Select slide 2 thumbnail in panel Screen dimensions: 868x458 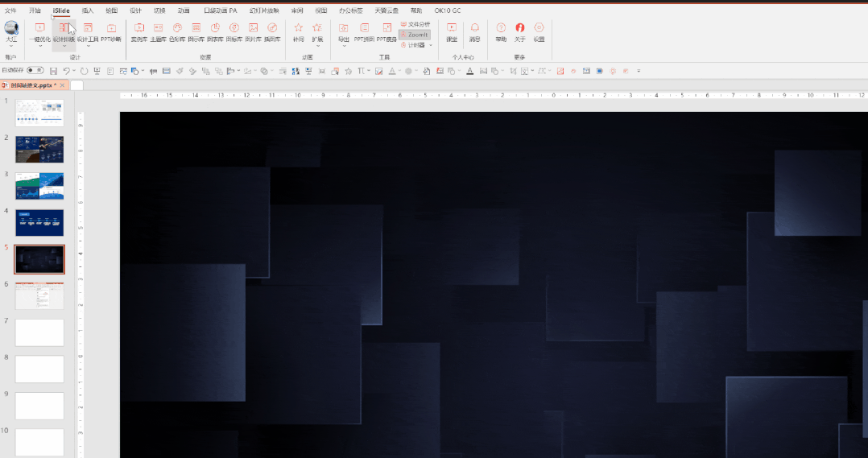point(39,150)
